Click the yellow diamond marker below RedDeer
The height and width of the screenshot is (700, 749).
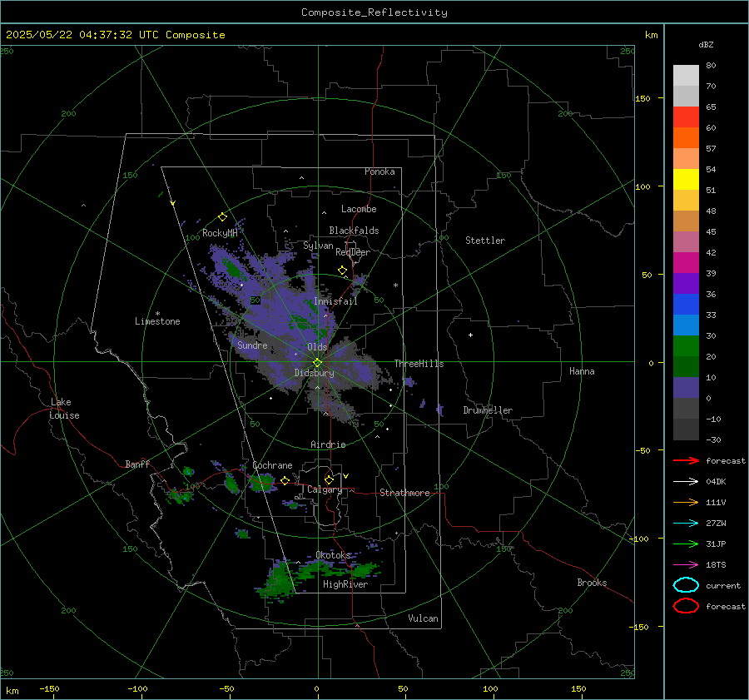click(342, 271)
